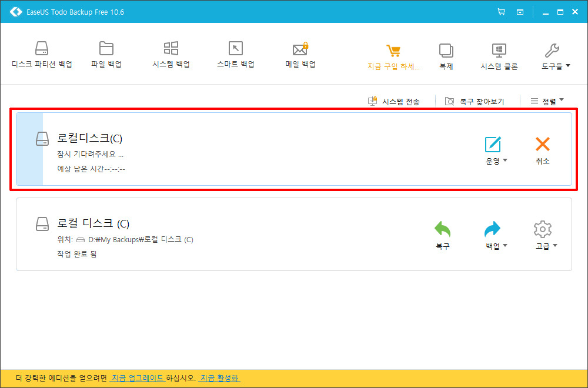The width and height of the screenshot is (588, 388).
Task: Maximize the EaseUS Todo Backup window
Action: tap(560, 12)
